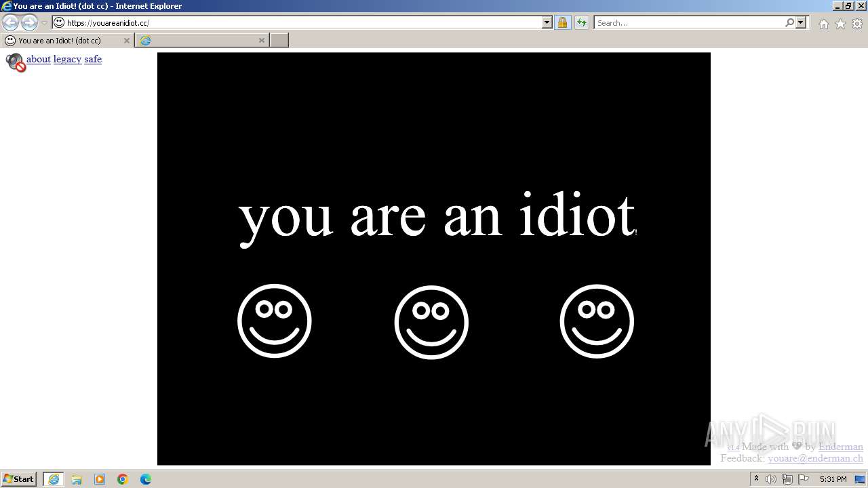This screenshot has height=488, width=868.
Task: Open the 'legacy' link
Action: pyautogui.click(x=67, y=59)
